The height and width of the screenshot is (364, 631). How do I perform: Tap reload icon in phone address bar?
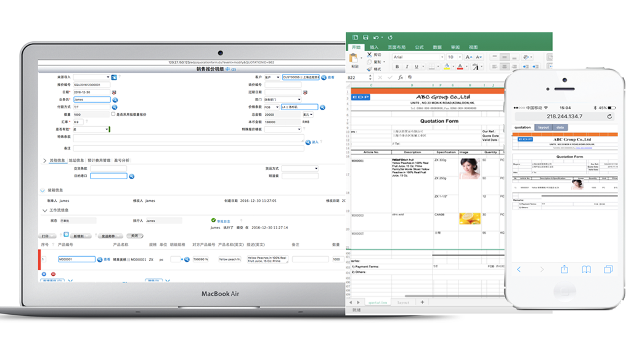[609, 116]
